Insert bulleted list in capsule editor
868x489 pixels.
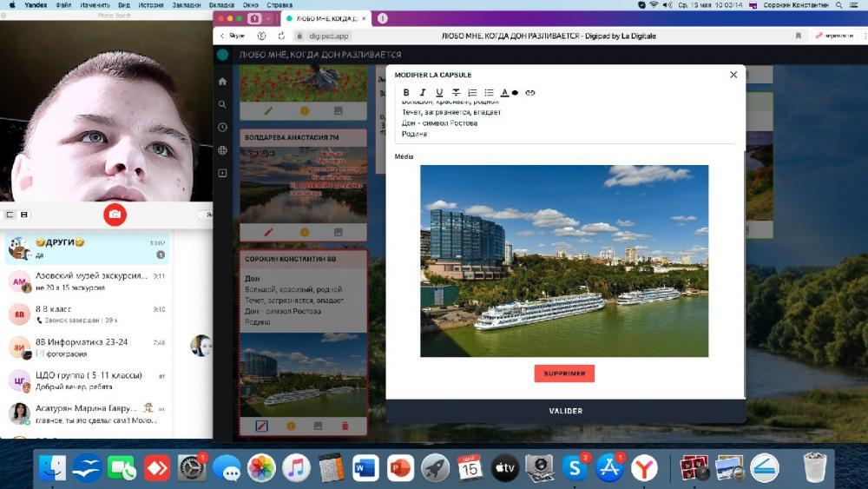(489, 92)
